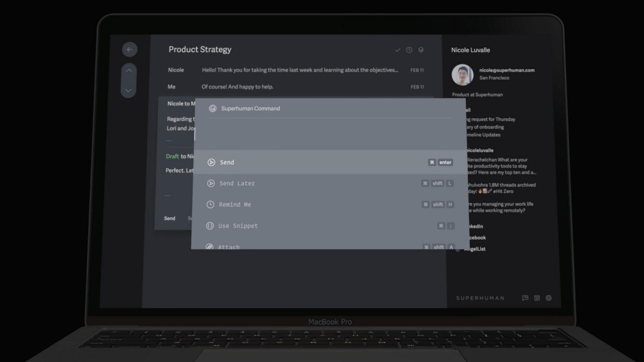The image size is (644, 362).
Task: Click the back arrow button
Action: (129, 50)
